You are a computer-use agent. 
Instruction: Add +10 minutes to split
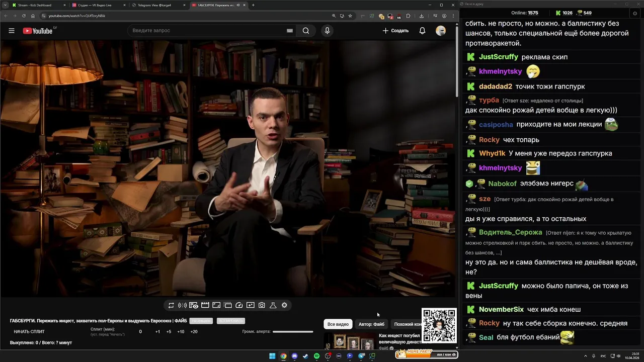click(181, 332)
